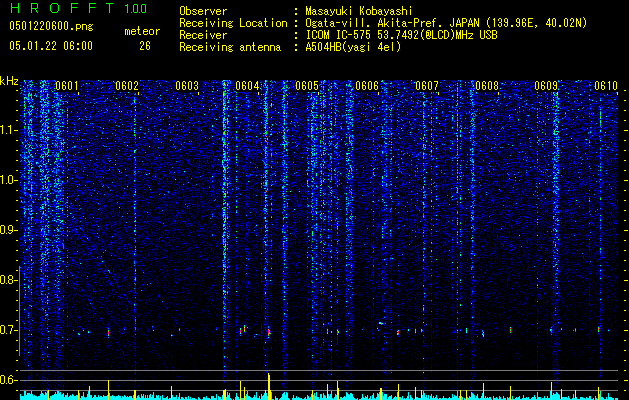Click the 0.8 frequency axis label
The width and height of the screenshot is (629, 400).
click(8, 280)
